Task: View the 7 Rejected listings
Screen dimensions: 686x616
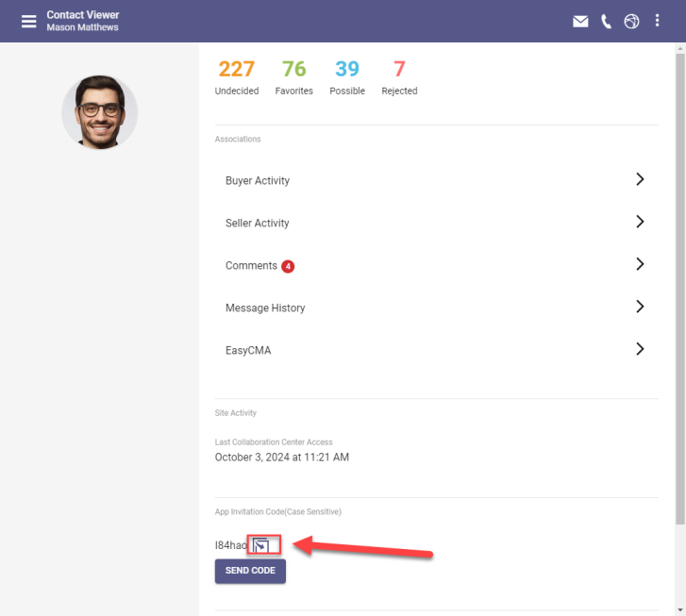Action: click(x=399, y=77)
